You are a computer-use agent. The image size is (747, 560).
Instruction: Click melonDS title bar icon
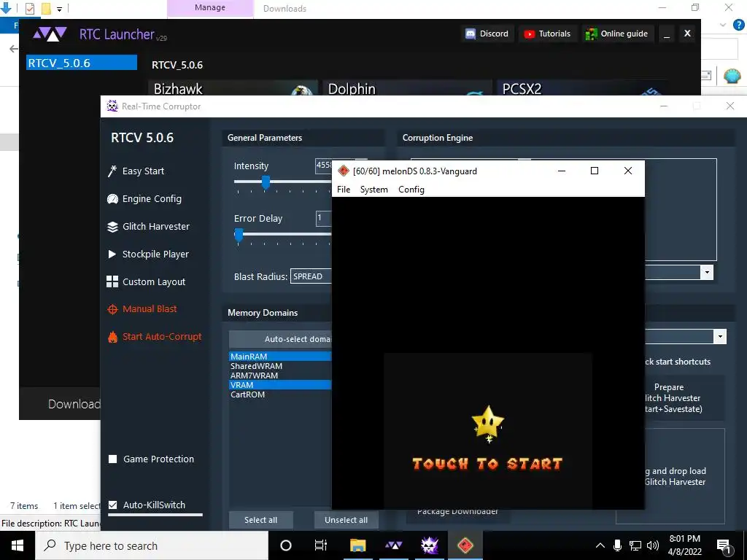click(344, 171)
